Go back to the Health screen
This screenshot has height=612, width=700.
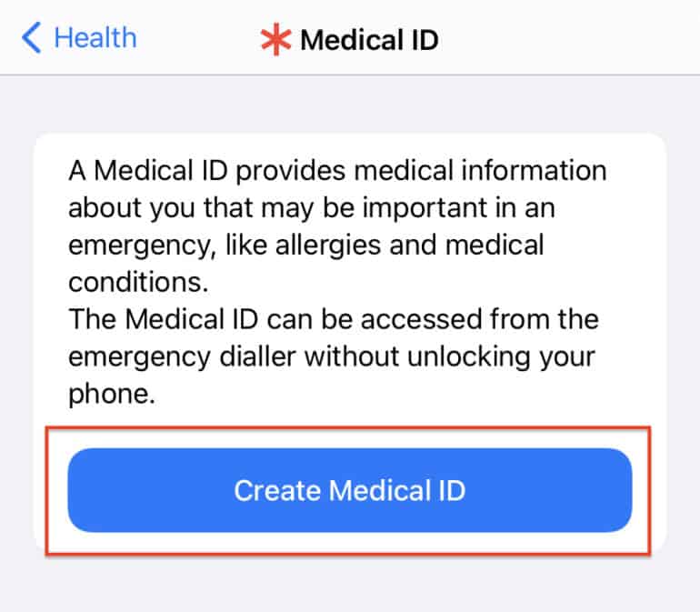[x=79, y=38]
